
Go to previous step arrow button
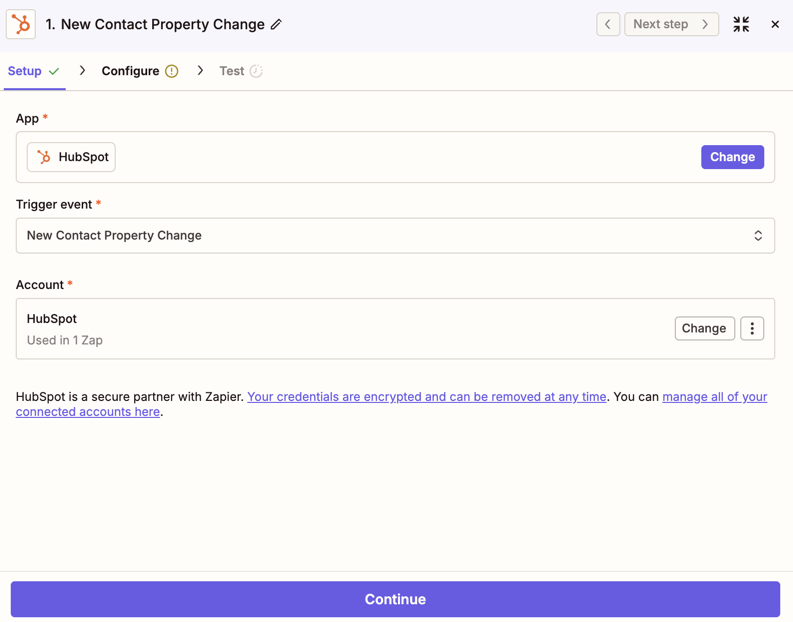pos(608,24)
